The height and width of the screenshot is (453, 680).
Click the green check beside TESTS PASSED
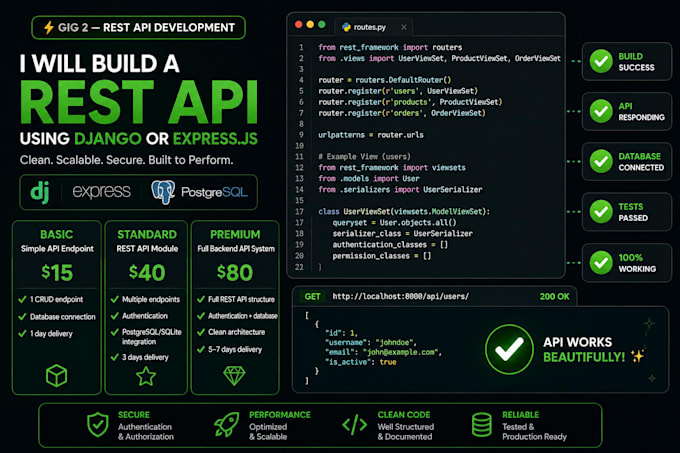click(601, 212)
